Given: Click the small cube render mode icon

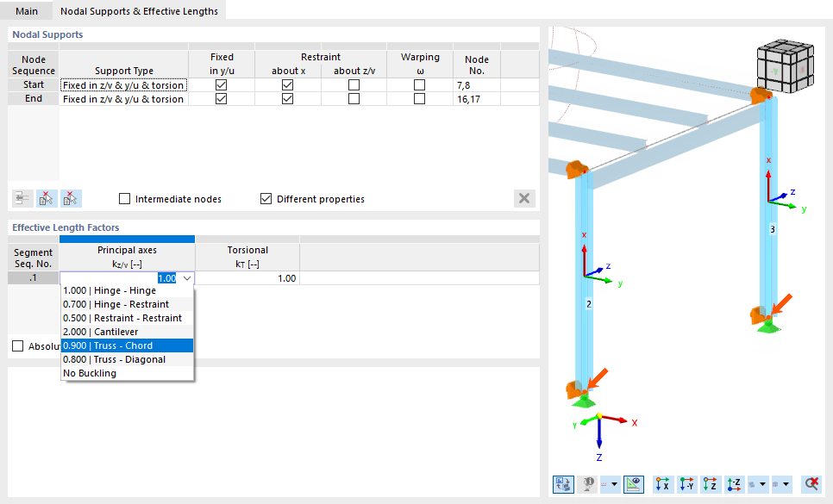Looking at the screenshot, I should [775, 484].
